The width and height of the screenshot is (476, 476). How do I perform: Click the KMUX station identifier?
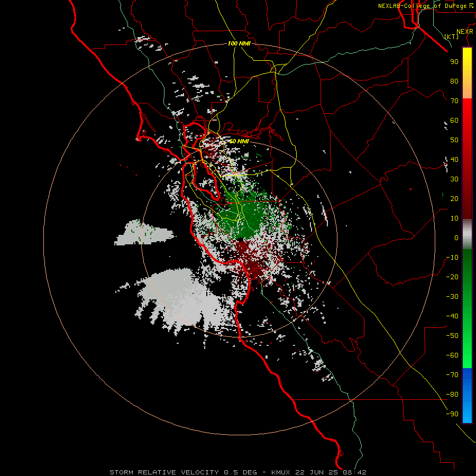click(x=280, y=472)
